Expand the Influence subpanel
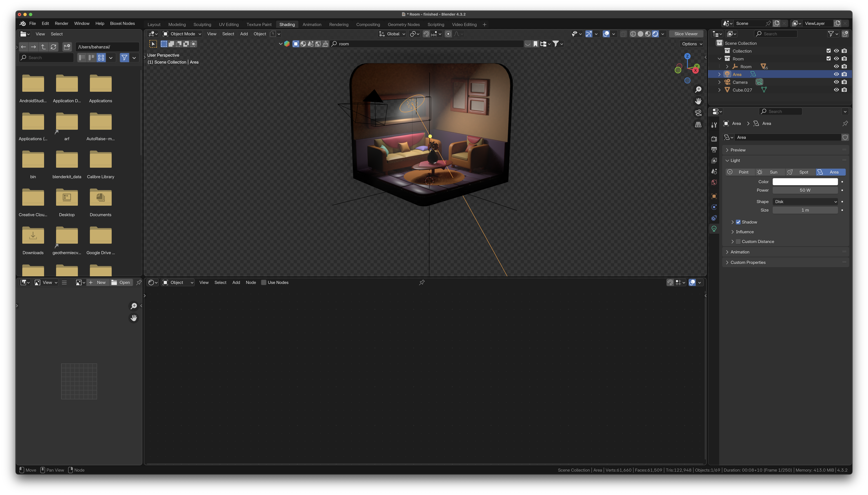The height and width of the screenshot is (495, 868). click(x=745, y=232)
